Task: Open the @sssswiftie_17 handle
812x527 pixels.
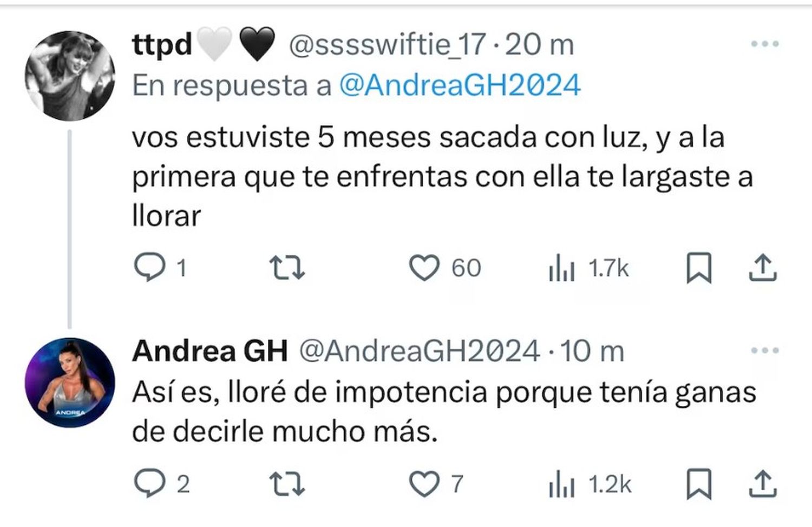Action: 387,44
